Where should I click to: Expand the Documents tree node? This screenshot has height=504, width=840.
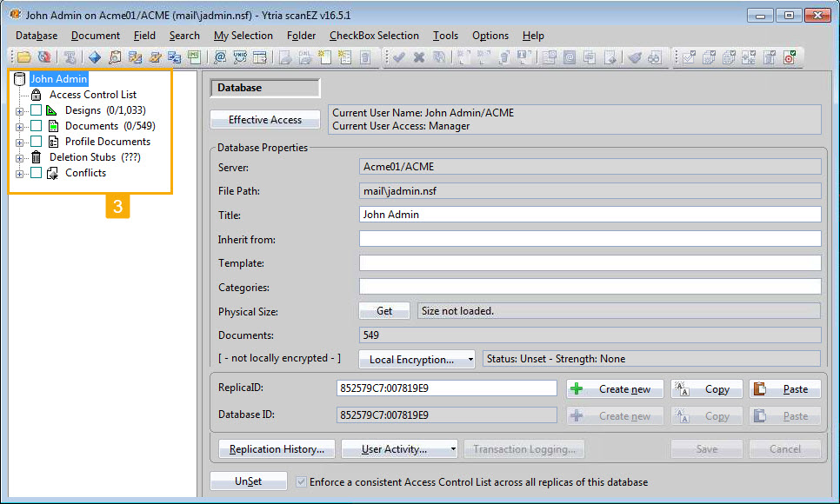tap(20, 125)
